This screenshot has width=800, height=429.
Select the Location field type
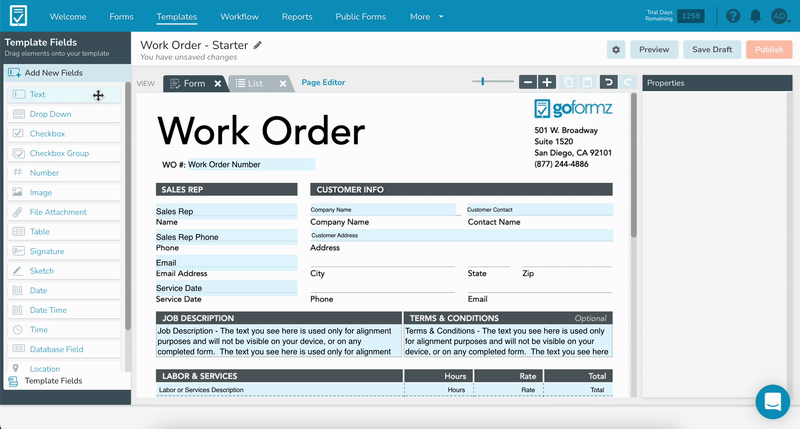pos(64,367)
